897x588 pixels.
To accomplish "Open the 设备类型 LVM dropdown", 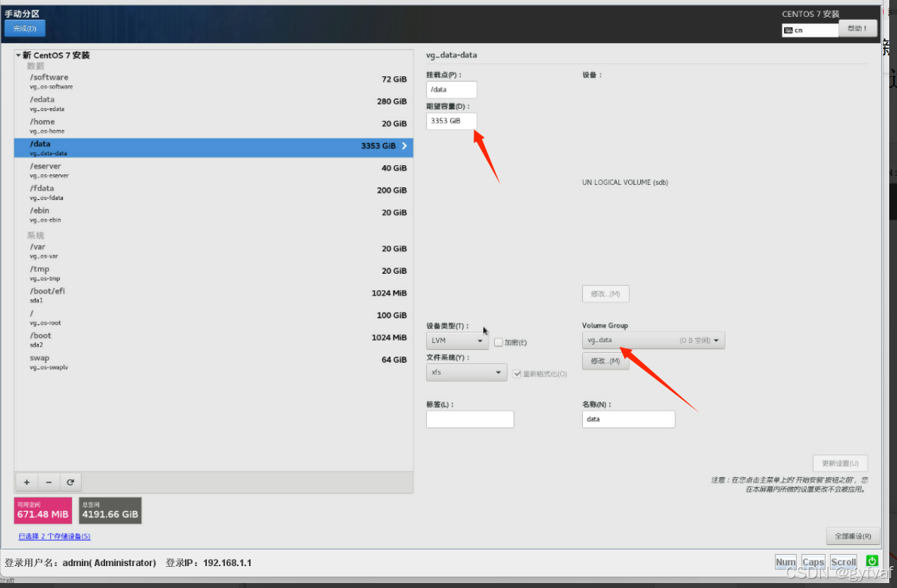I will click(457, 341).
